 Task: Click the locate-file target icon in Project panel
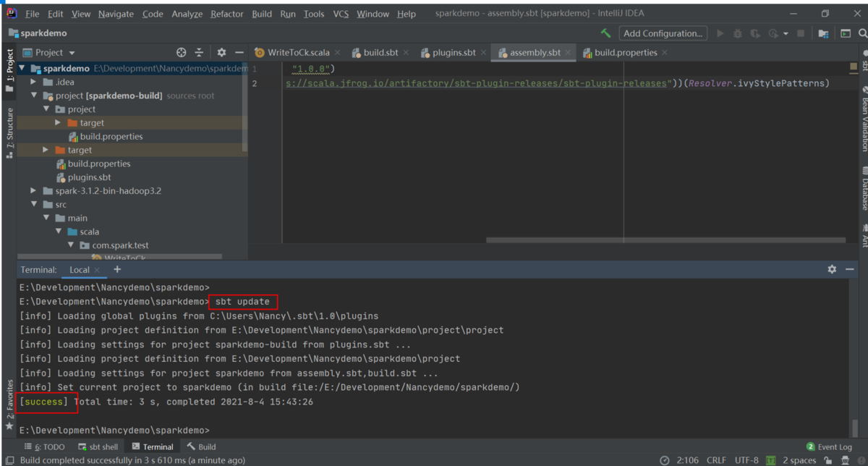[182, 52]
